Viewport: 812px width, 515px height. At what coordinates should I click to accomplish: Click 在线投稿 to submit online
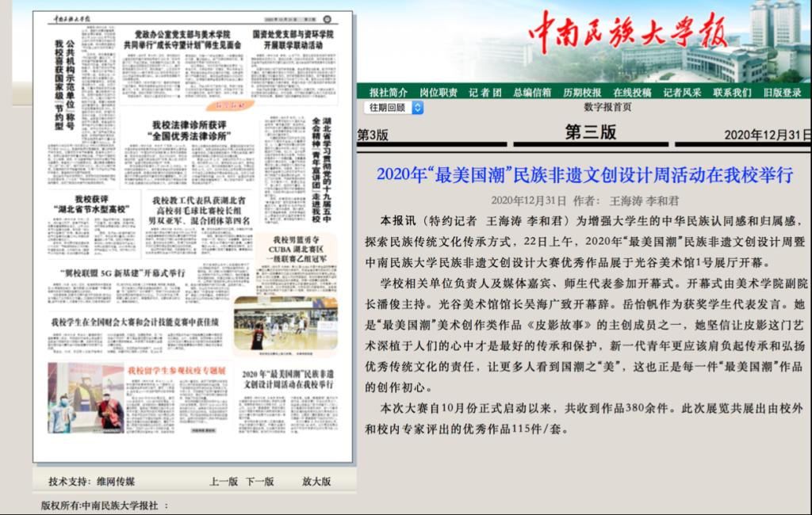[632, 92]
